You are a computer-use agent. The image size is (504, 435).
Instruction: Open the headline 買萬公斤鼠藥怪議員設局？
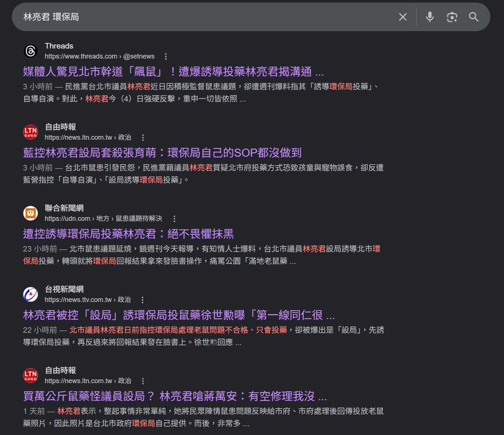175,396
